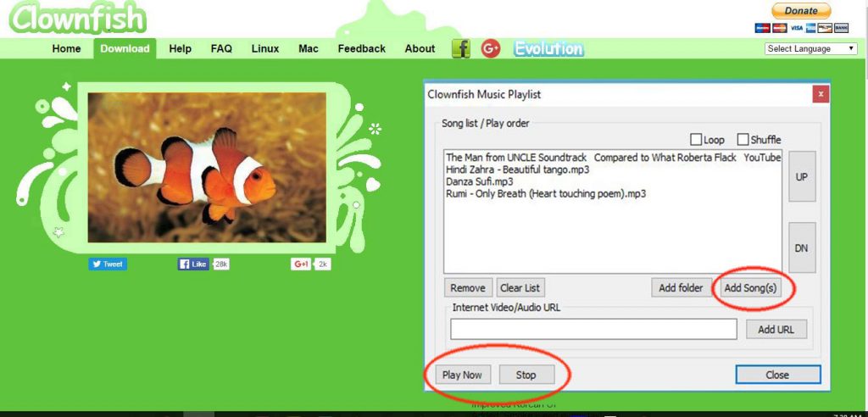Open the Facebook icon in navigation bar
868x417 pixels.
(x=460, y=48)
